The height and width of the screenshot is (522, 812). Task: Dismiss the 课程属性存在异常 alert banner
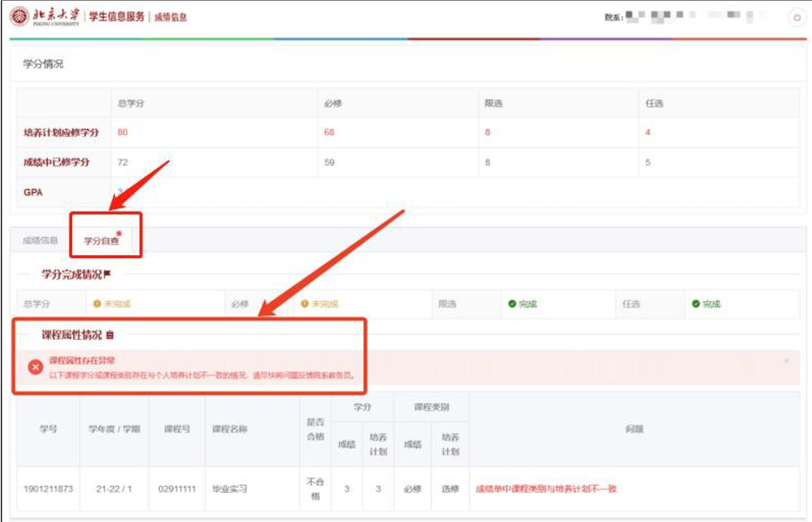pyautogui.click(x=786, y=361)
